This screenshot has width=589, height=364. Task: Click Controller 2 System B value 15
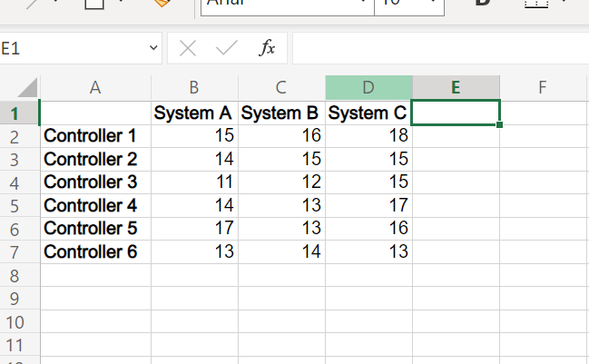281,160
